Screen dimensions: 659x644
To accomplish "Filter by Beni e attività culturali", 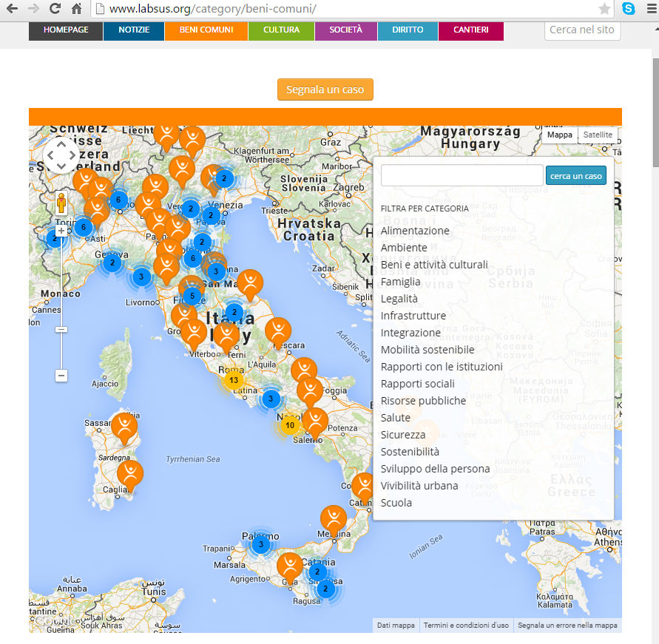I will tap(435, 265).
